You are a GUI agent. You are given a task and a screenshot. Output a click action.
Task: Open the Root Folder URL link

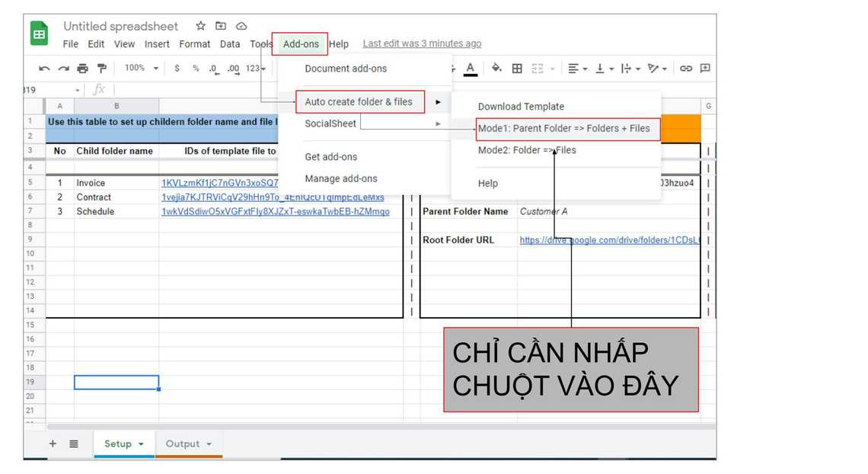click(x=609, y=240)
